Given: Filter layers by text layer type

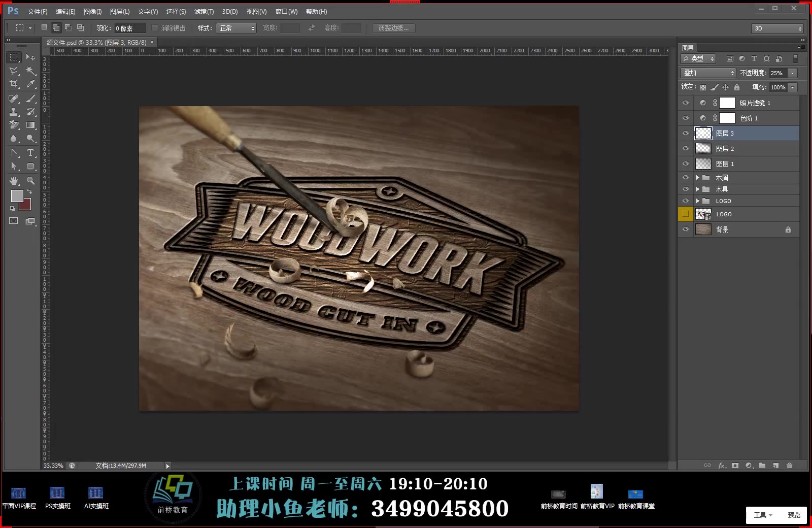Looking at the screenshot, I should tap(754, 58).
